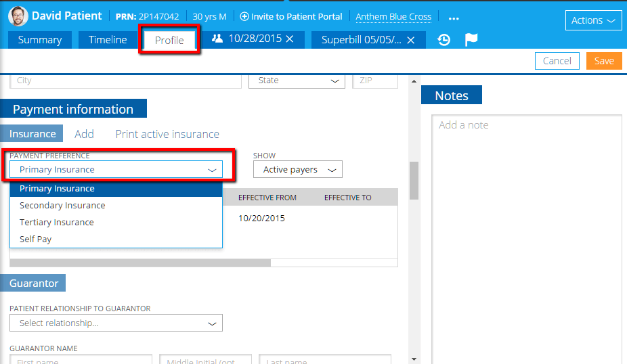The image size is (627, 364).
Task: Click the people icon on encounter tab
Action: (217, 39)
